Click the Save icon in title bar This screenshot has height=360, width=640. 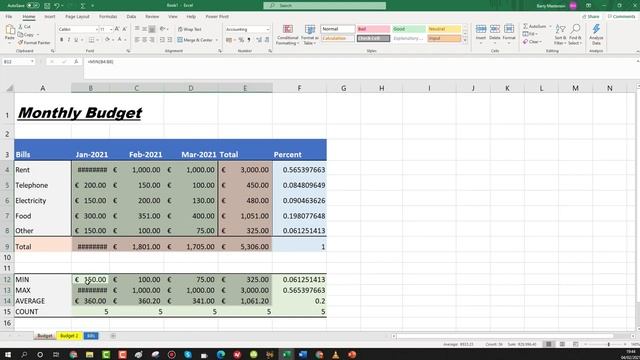(x=47, y=6)
